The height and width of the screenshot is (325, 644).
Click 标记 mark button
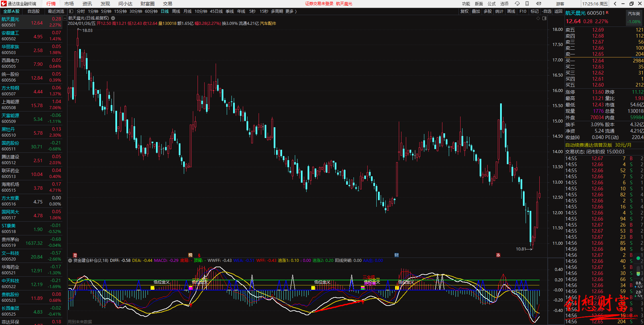[534, 11]
